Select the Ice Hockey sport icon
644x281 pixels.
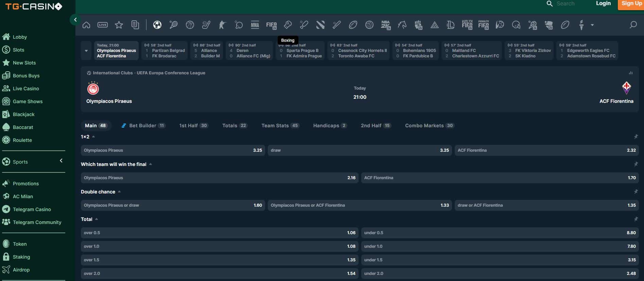point(206,25)
